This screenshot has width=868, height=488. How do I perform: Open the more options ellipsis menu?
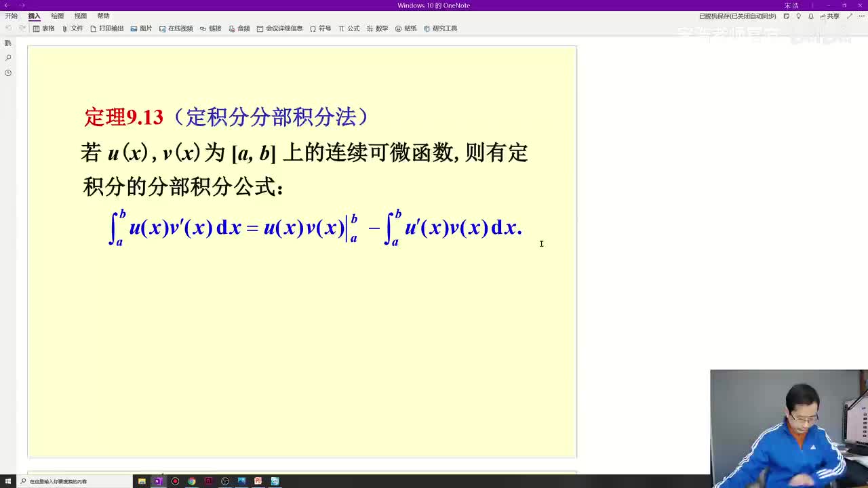point(861,16)
